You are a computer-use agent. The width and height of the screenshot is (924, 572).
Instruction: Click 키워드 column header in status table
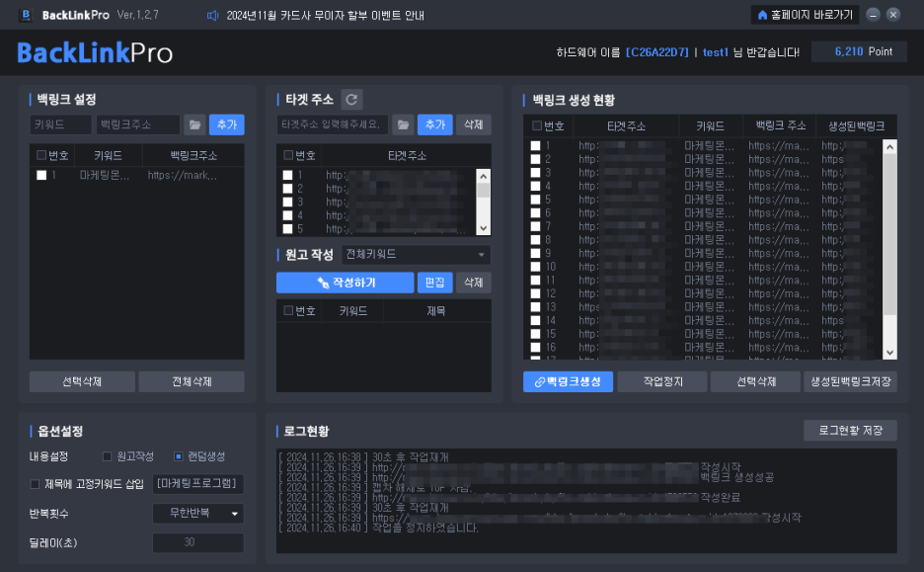pos(710,125)
